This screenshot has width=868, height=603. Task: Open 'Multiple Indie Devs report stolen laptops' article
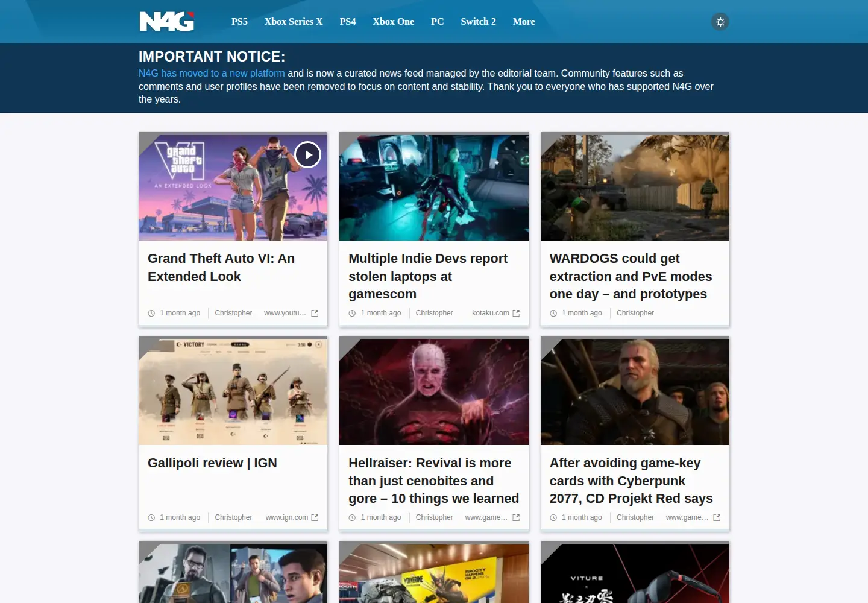coord(428,276)
